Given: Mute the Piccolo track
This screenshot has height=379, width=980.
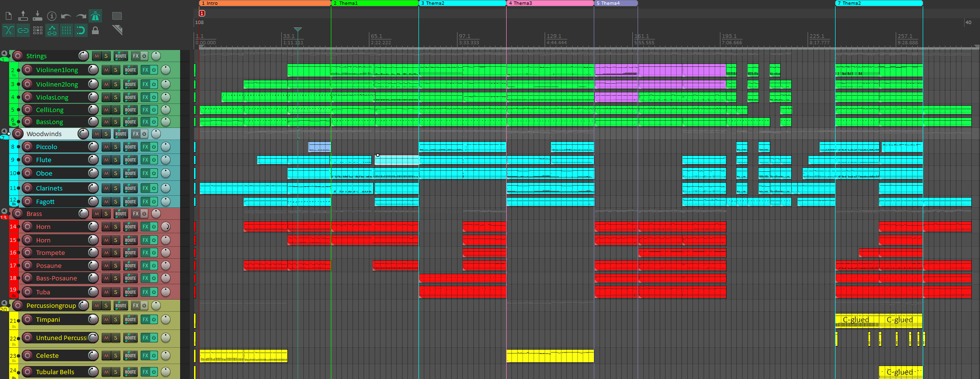Looking at the screenshot, I should (106, 147).
